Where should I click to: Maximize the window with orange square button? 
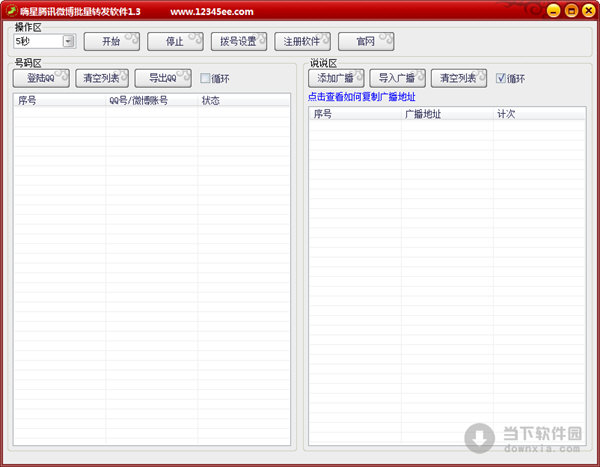point(571,11)
